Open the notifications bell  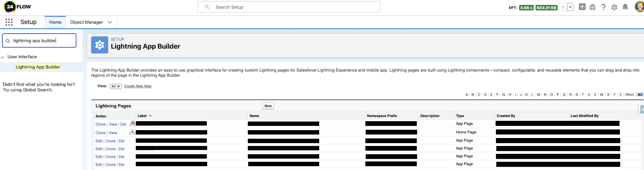tap(625, 7)
